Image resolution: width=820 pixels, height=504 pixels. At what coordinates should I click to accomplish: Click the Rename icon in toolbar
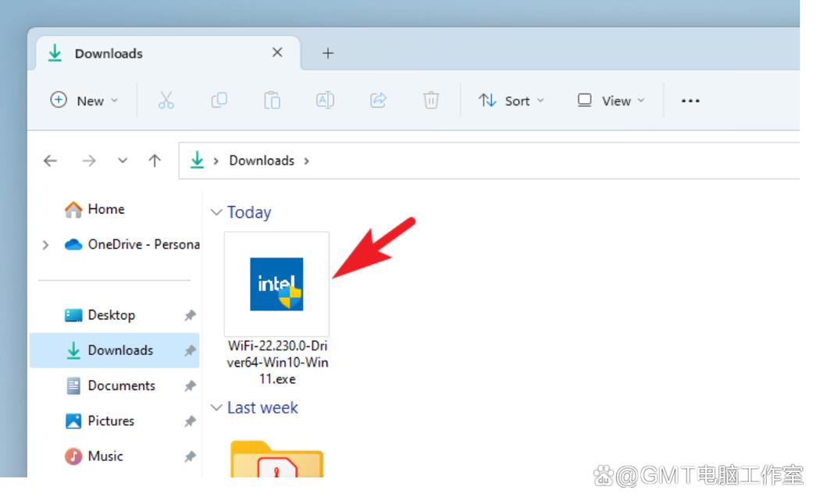tap(325, 101)
